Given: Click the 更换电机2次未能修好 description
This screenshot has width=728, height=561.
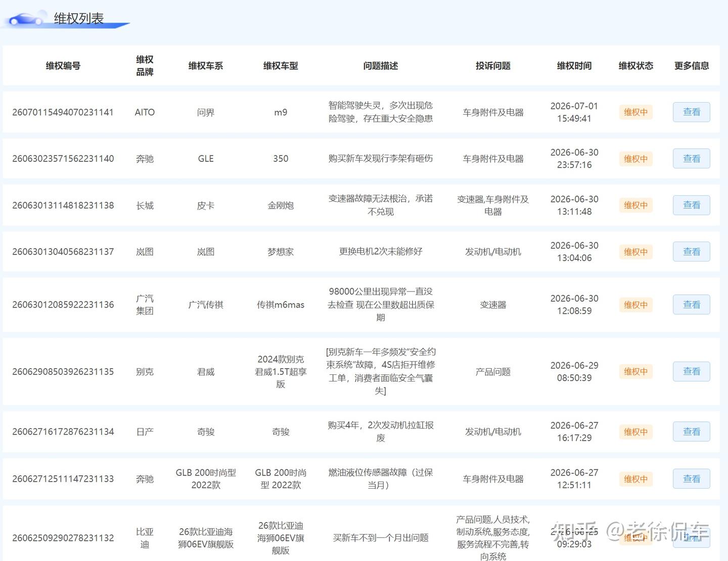Looking at the screenshot, I should tap(381, 251).
